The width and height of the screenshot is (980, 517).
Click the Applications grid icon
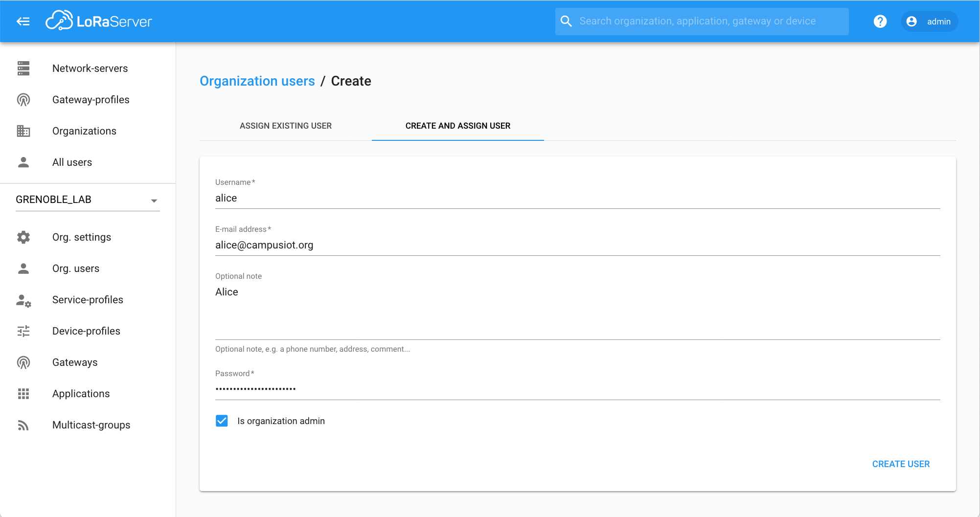click(23, 394)
